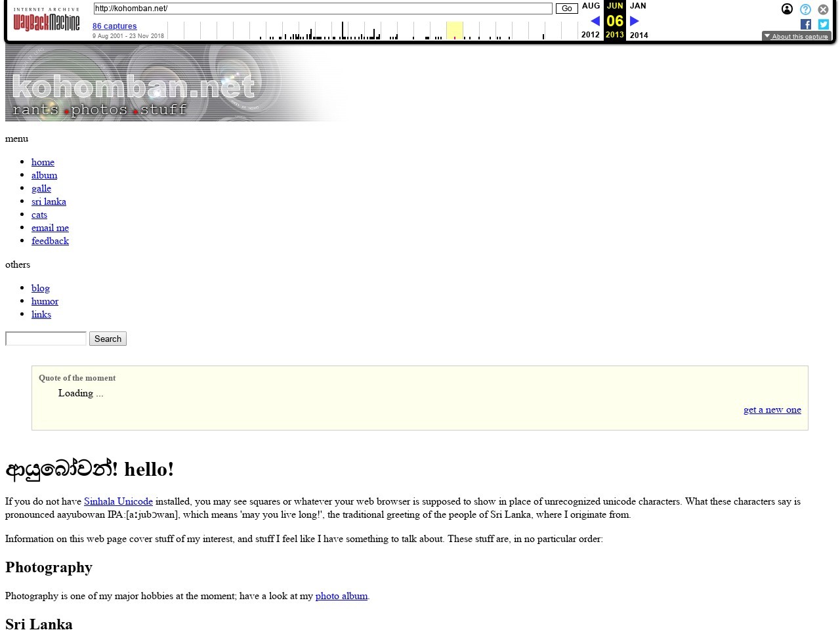Screen dimensions: 840x630
Task: Share capture via Twitter icon
Action: pyautogui.click(x=824, y=24)
